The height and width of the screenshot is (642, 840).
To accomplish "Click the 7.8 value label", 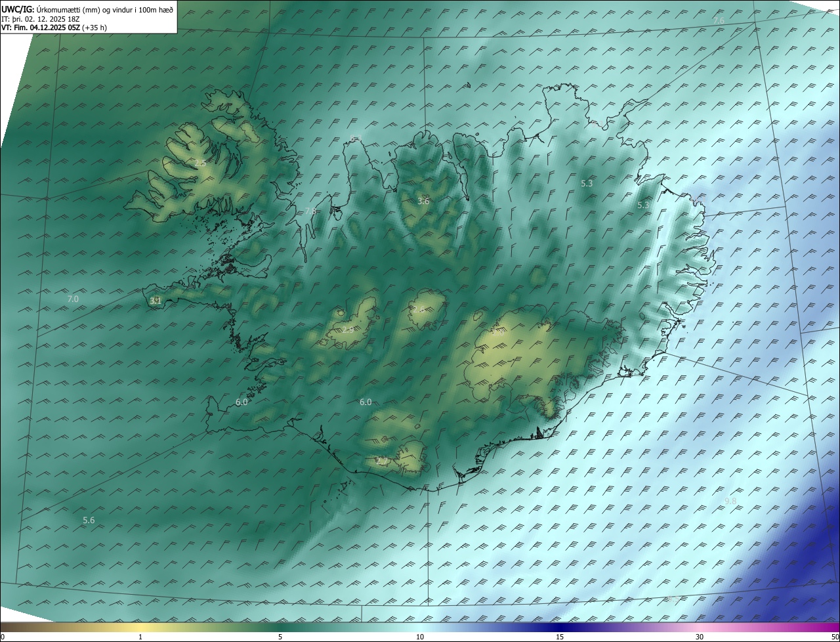I will click(x=311, y=211).
